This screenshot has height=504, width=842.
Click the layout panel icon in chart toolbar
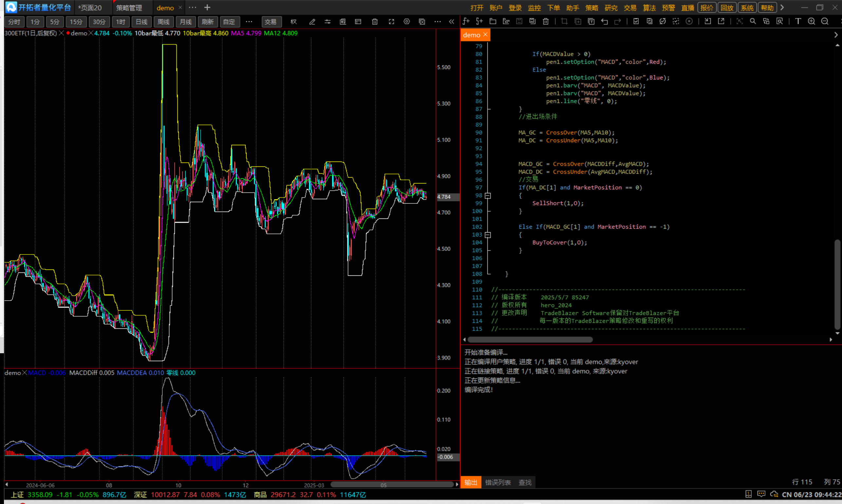358,22
